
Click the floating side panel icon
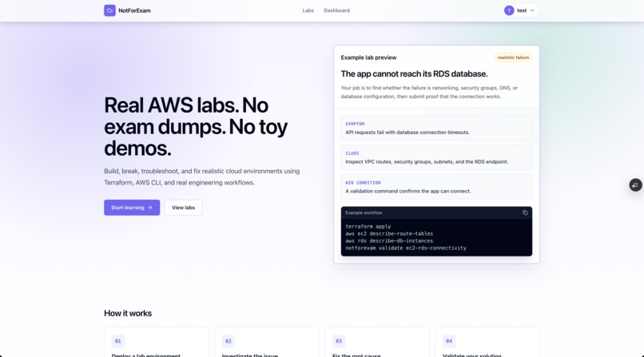point(635,185)
